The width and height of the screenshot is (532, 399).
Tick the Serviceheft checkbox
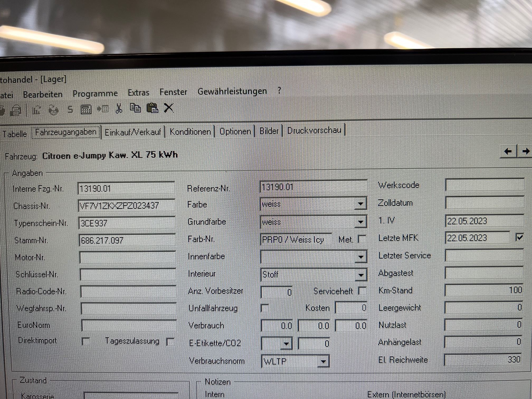(362, 291)
